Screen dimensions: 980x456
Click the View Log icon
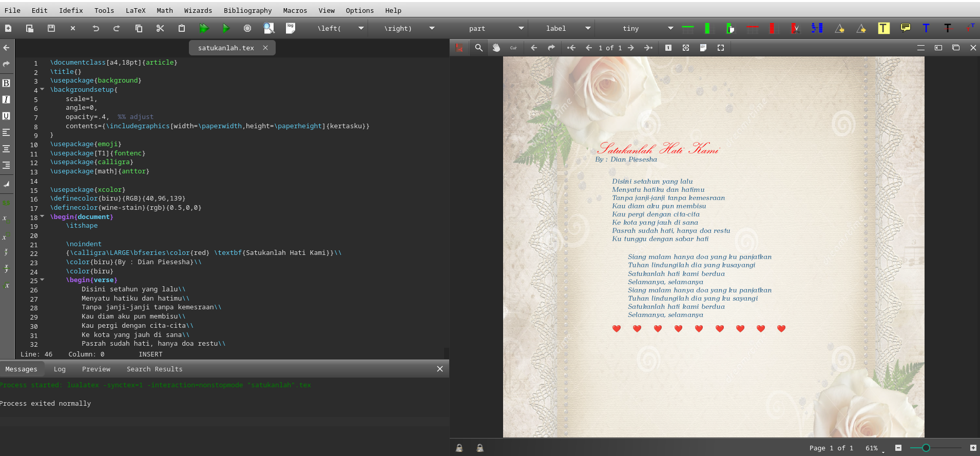pos(291,28)
